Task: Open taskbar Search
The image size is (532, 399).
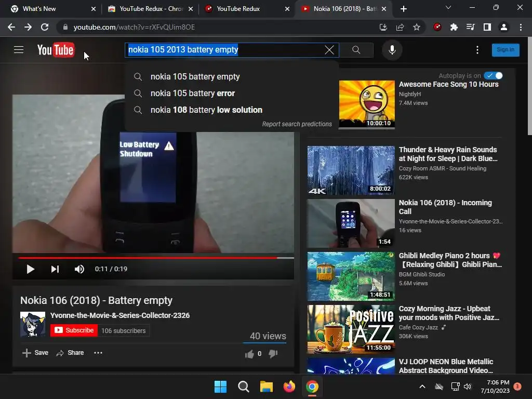Action: (x=243, y=387)
